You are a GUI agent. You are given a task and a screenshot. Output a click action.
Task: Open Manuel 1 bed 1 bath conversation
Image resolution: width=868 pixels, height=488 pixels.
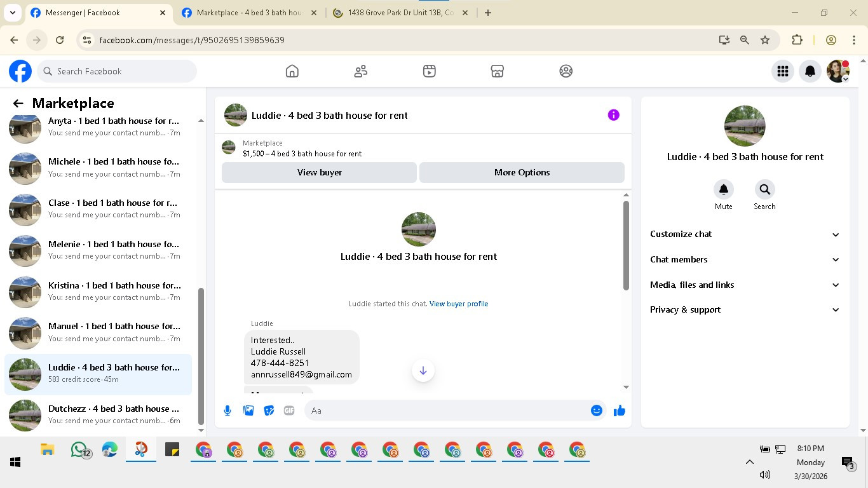(98, 333)
